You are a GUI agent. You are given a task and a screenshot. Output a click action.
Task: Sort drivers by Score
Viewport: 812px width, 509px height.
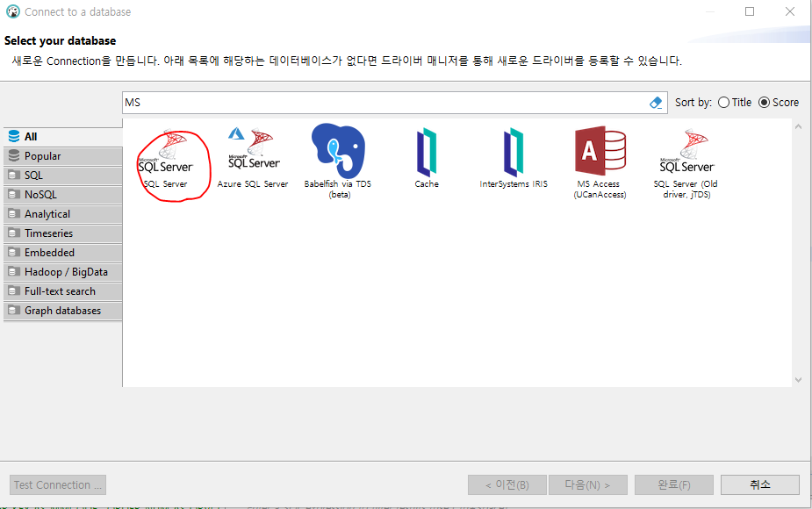(779, 103)
